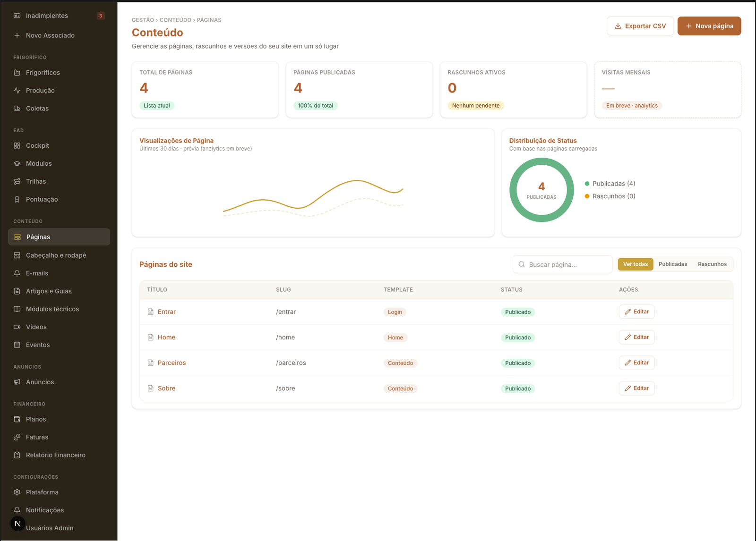Open the Sobre page title link
The image size is (756, 541).
(x=166, y=389)
